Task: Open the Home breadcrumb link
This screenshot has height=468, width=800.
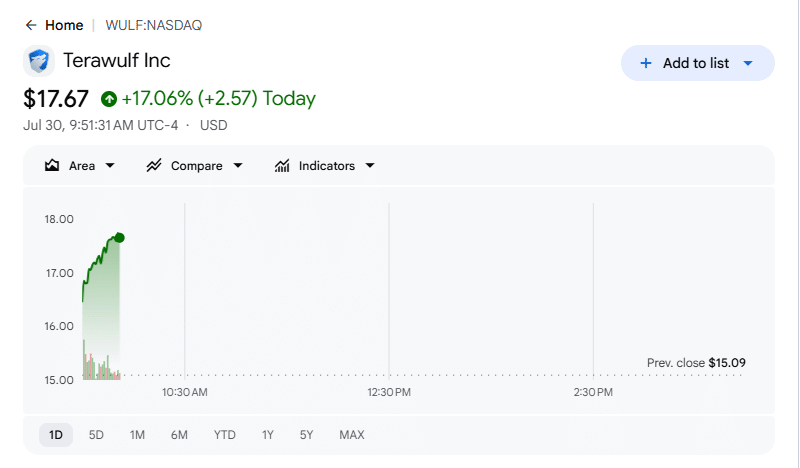Action: click(64, 25)
